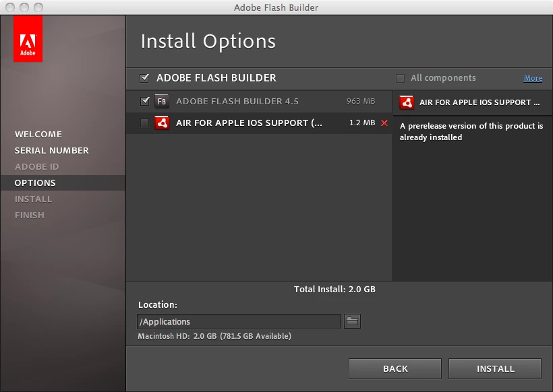Click the AIR icon beside AIR for Apple iOS Support row
Image resolution: width=553 pixels, height=392 pixels.
[162, 123]
